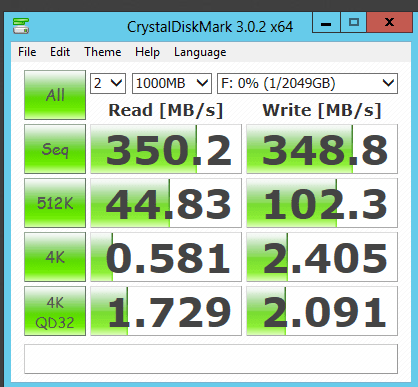
Task: Open the Help menu
Action: (147, 52)
